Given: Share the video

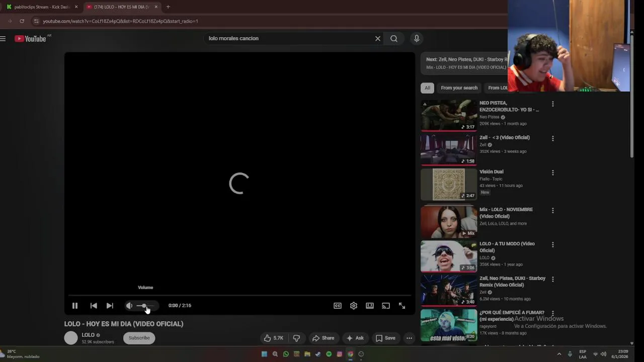Looking at the screenshot, I should tap(323, 338).
